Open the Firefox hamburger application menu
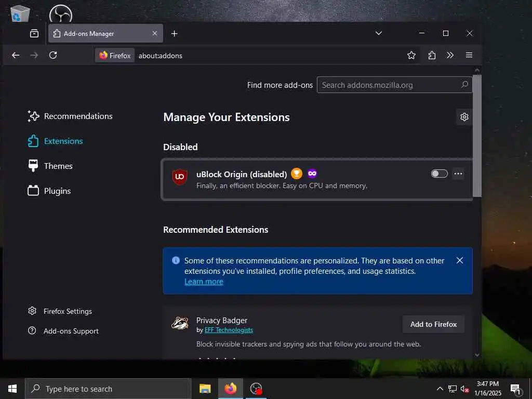This screenshot has width=532, height=399. (x=469, y=55)
